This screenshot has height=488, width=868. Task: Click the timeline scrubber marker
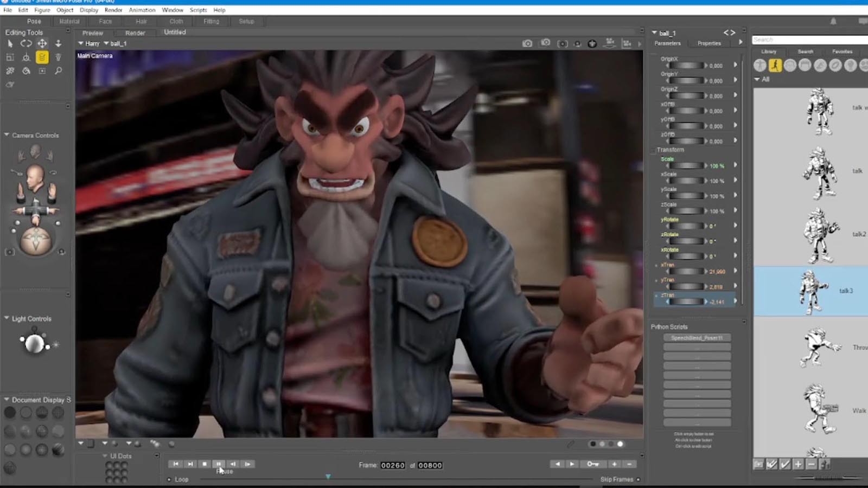coord(328,477)
